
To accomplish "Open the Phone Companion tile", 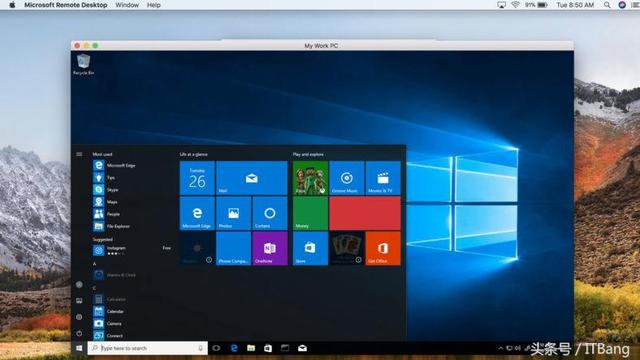I will click(233, 248).
